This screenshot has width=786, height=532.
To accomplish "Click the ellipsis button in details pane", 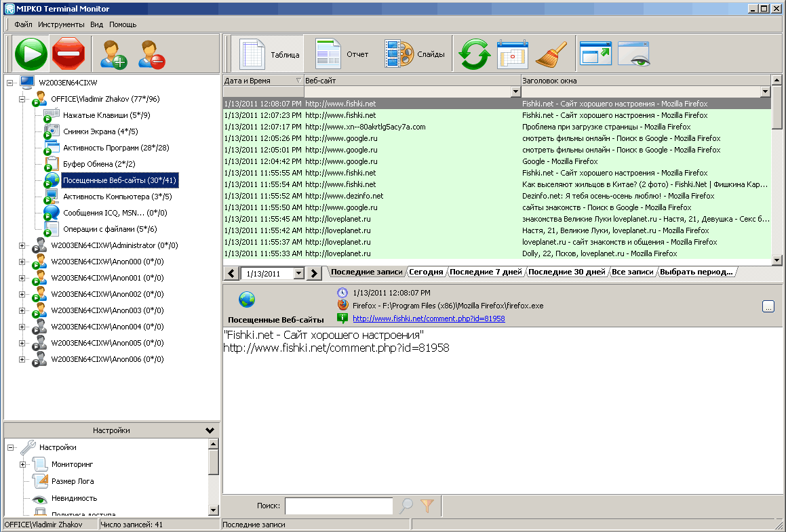I will pyautogui.click(x=768, y=306).
